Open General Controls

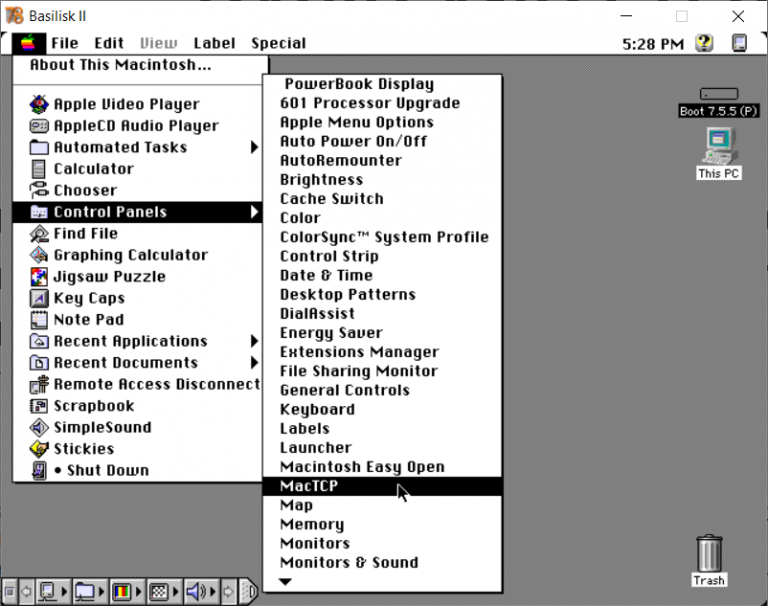pyautogui.click(x=382, y=390)
